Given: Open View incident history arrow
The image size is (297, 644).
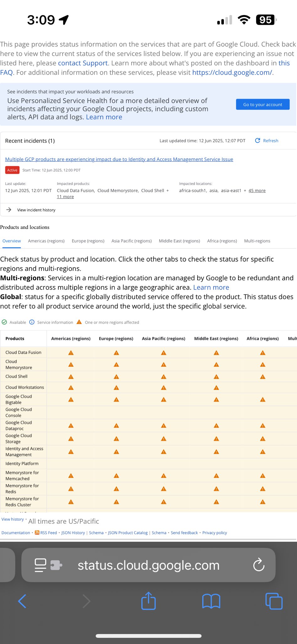Looking at the screenshot, I should [x=9, y=210].
